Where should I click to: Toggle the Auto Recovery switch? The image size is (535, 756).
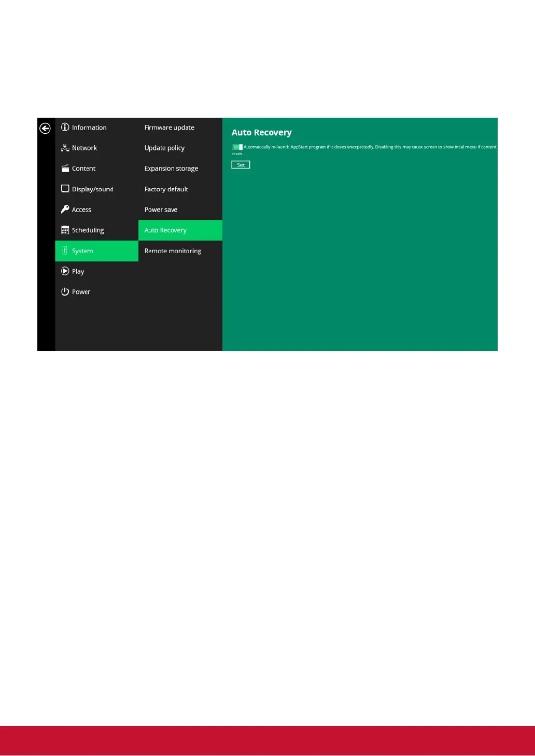[x=237, y=147]
